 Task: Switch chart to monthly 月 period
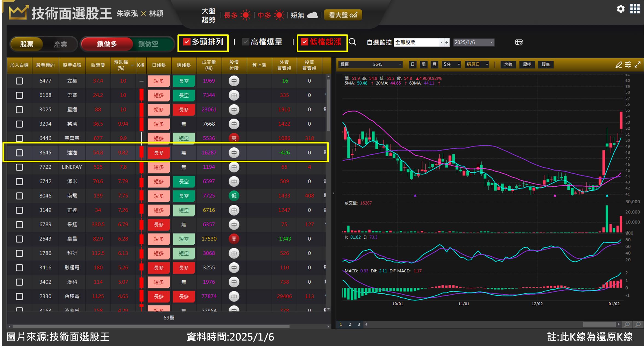(x=434, y=64)
